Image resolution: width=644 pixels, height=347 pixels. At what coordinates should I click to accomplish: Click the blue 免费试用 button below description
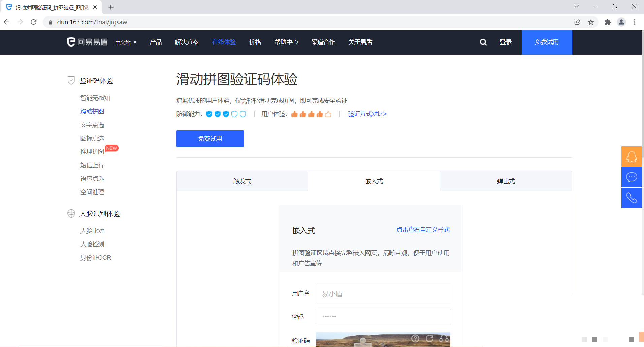pos(210,139)
